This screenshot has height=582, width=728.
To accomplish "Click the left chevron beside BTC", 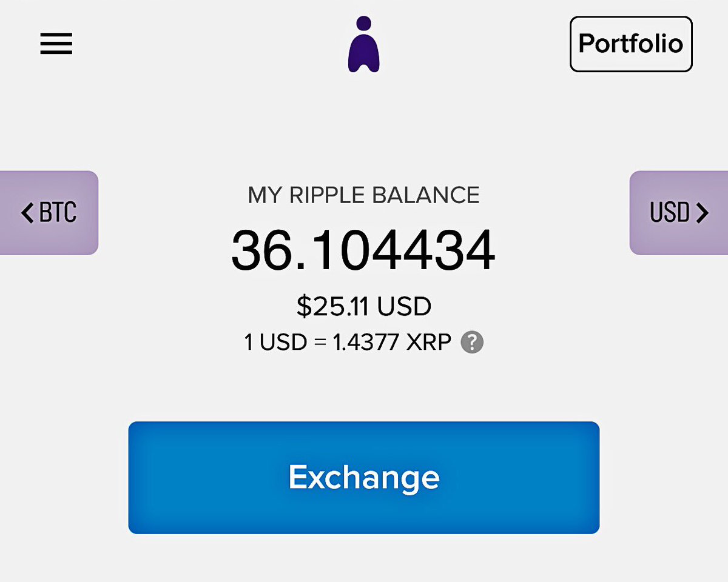I will pyautogui.click(x=27, y=213).
